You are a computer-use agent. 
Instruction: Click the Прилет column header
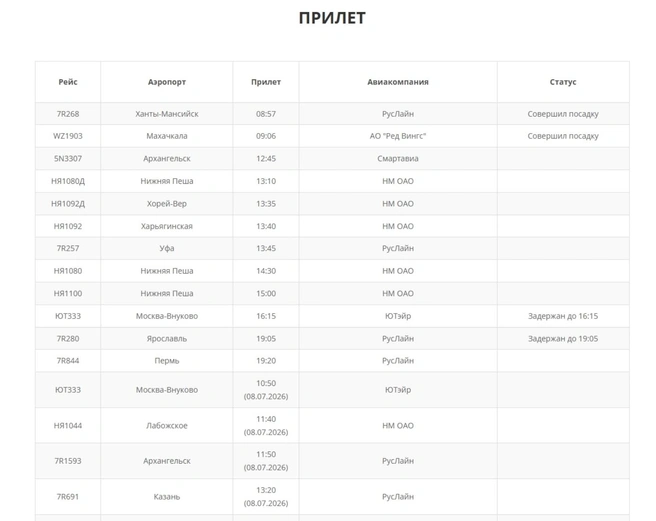click(266, 82)
